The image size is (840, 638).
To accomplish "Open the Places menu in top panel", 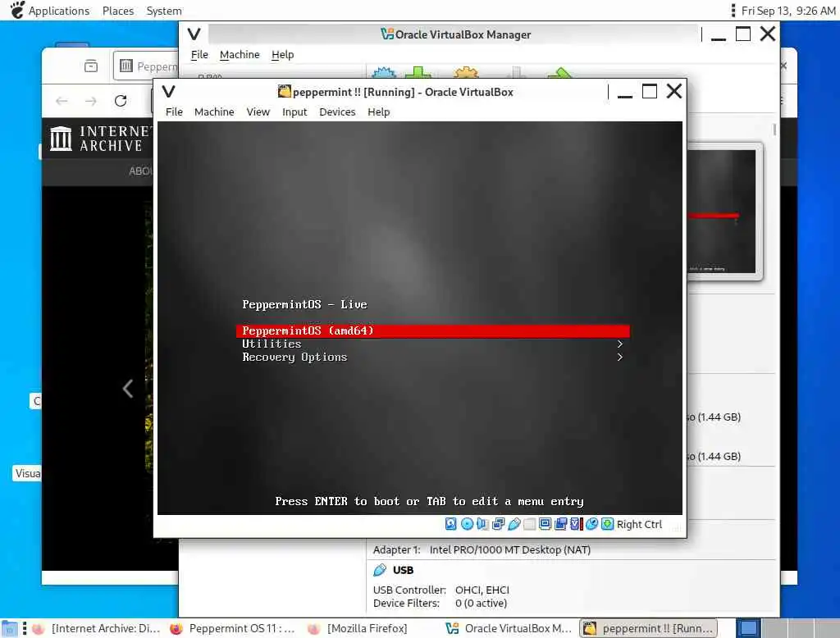I will coord(118,11).
